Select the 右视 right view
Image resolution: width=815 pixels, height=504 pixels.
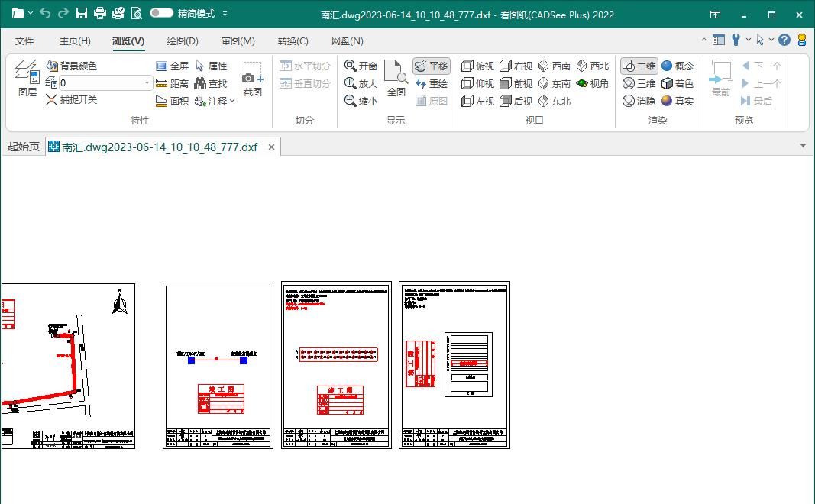pos(516,66)
